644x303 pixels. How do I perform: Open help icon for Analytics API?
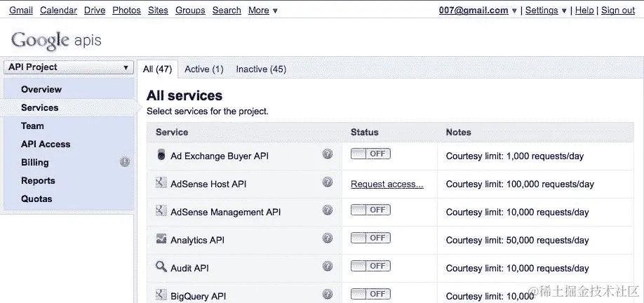(x=328, y=238)
